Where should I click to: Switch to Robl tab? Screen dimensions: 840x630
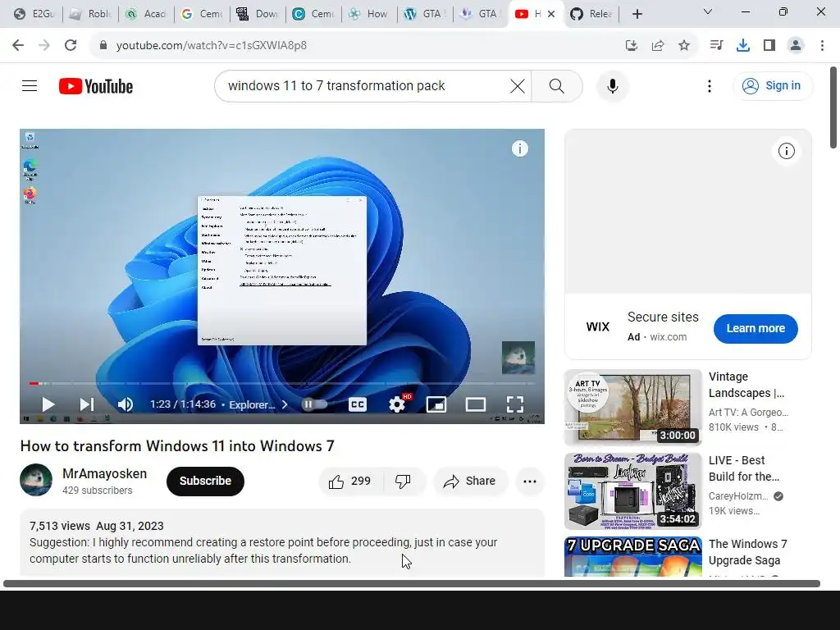pyautogui.click(x=90, y=14)
